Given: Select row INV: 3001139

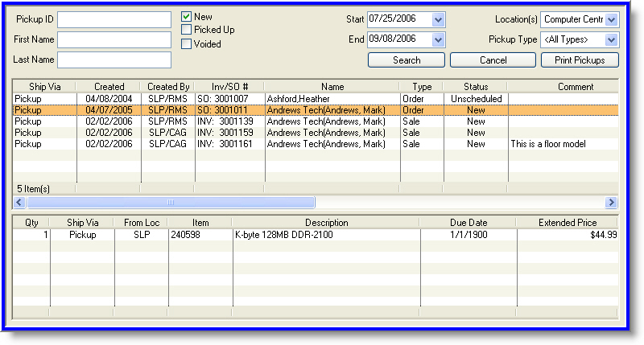Looking at the screenshot, I should point(316,121).
